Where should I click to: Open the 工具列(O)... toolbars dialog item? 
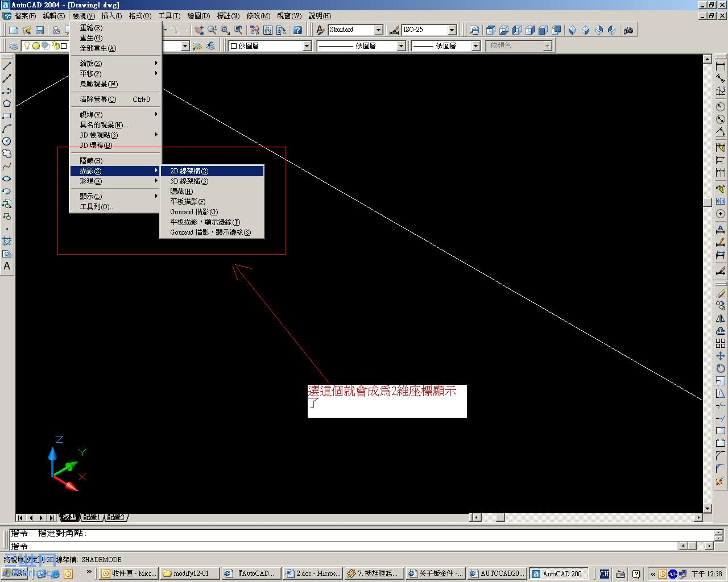(x=116, y=206)
